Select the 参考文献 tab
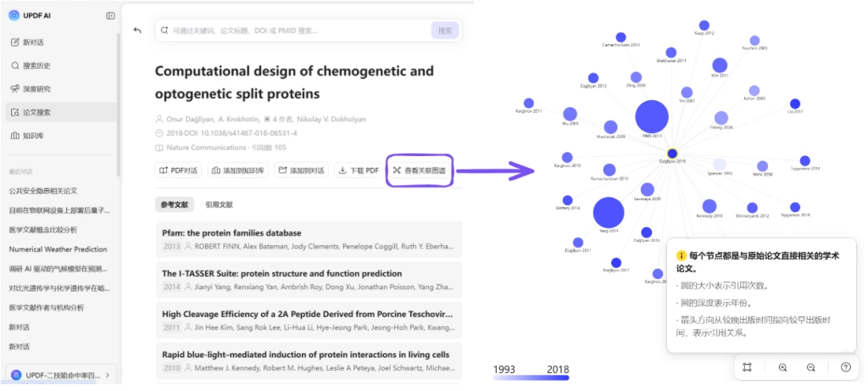The image size is (868, 391). (x=175, y=204)
